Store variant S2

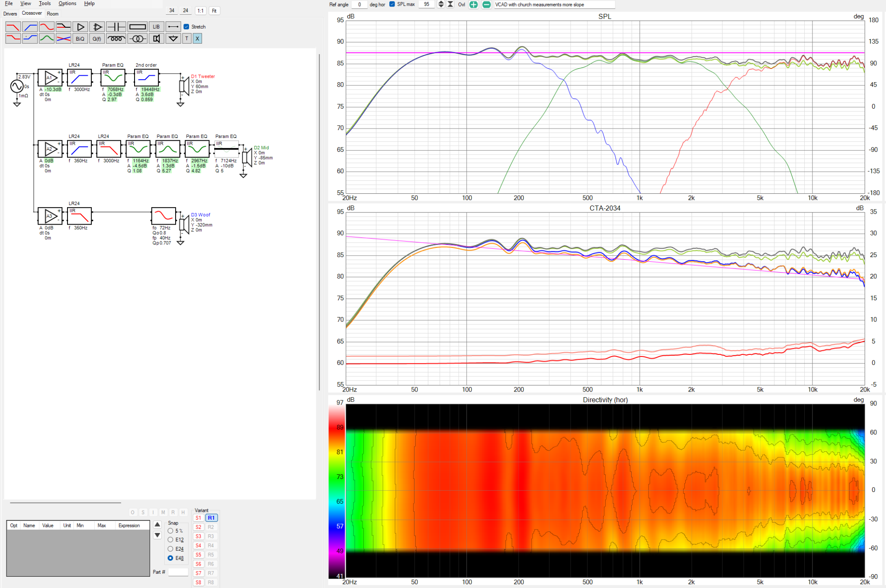(199, 527)
